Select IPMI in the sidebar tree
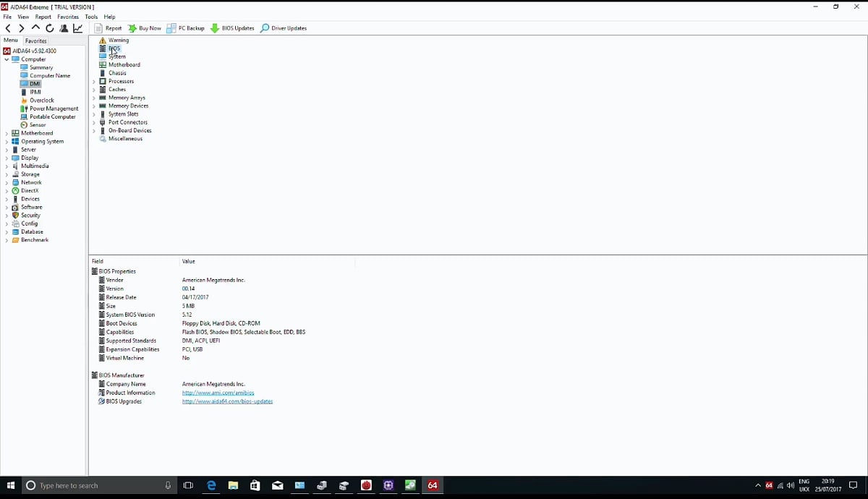 click(x=35, y=92)
